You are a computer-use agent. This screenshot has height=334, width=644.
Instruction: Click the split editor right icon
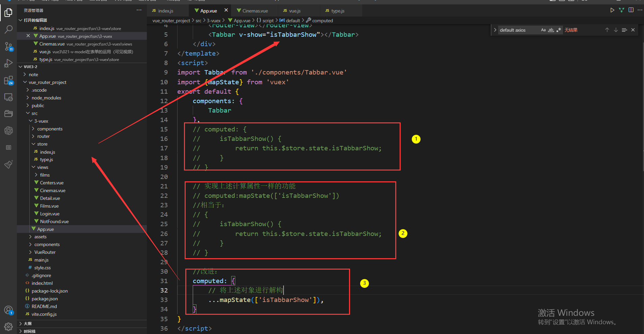[631, 10]
